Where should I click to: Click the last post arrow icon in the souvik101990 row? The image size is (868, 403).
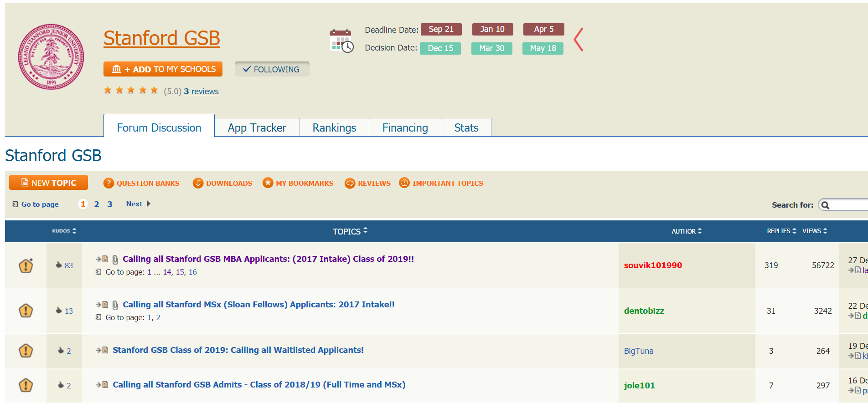[854, 270]
